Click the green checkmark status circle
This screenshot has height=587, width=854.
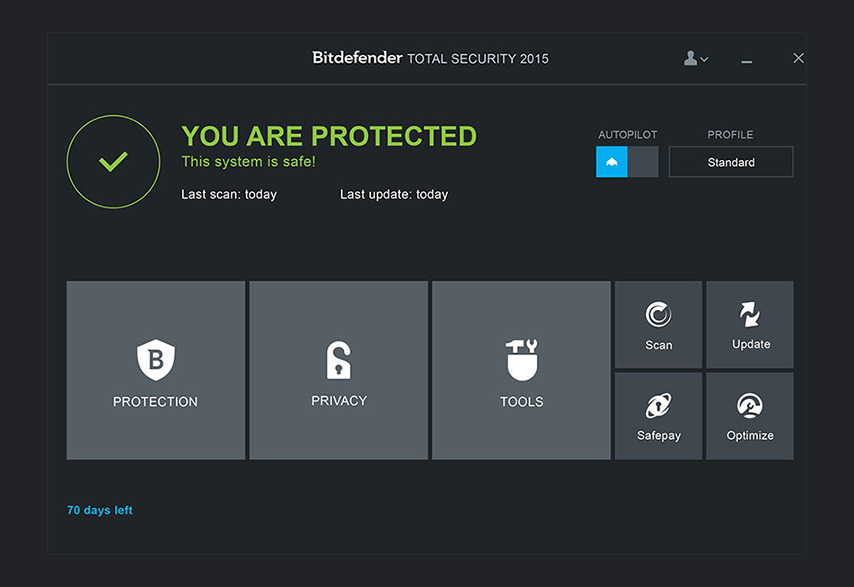[113, 162]
